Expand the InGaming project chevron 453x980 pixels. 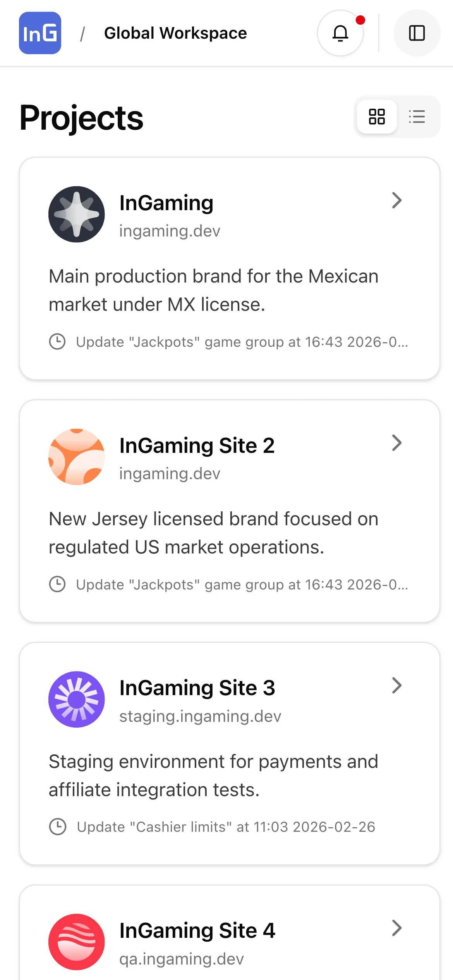click(397, 200)
